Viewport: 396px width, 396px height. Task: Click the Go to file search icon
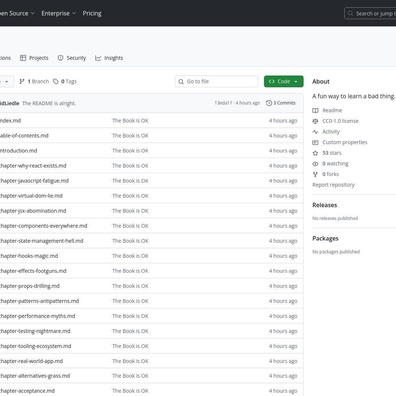[181, 82]
